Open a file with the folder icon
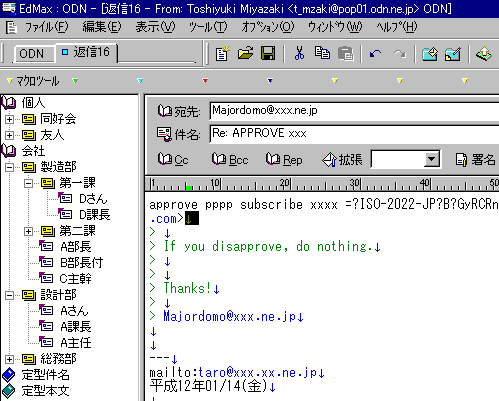499x401 pixels. (245, 53)
